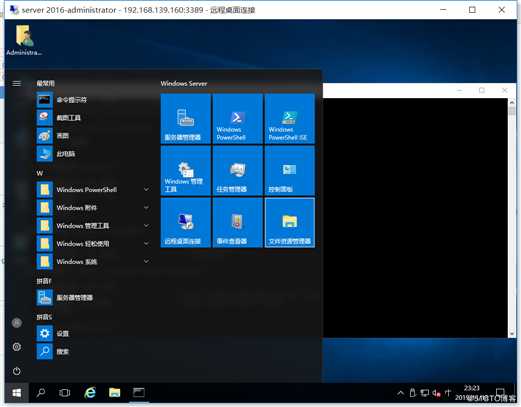Open the Action Center notification icon
Viewport: 521px width, 407px height.
pos(500,392)
